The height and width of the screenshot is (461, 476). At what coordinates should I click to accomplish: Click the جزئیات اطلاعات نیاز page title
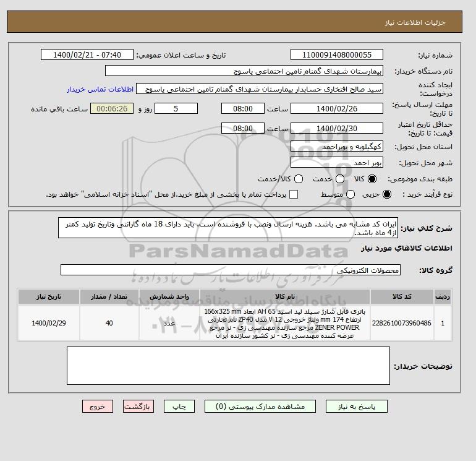coord(415,22)
